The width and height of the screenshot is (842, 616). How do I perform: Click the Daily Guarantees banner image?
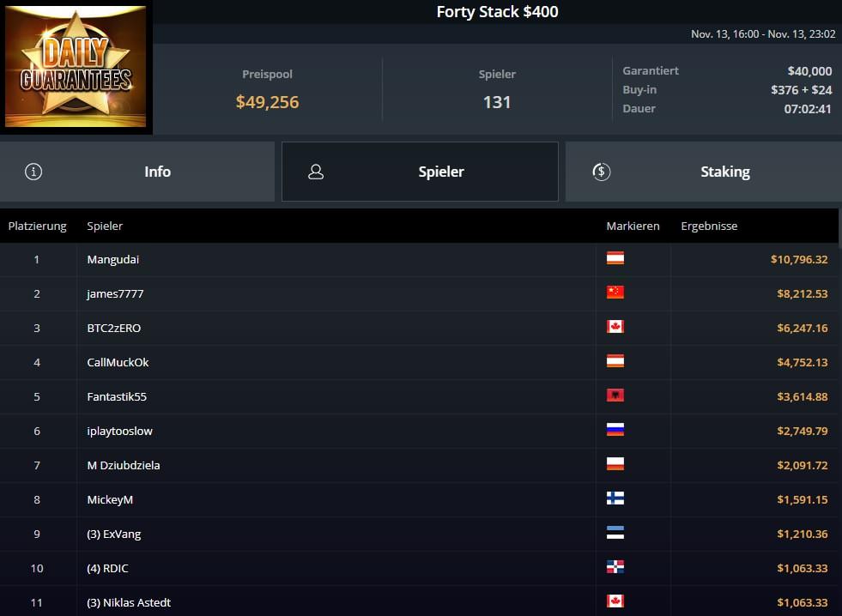click(76, 67)
